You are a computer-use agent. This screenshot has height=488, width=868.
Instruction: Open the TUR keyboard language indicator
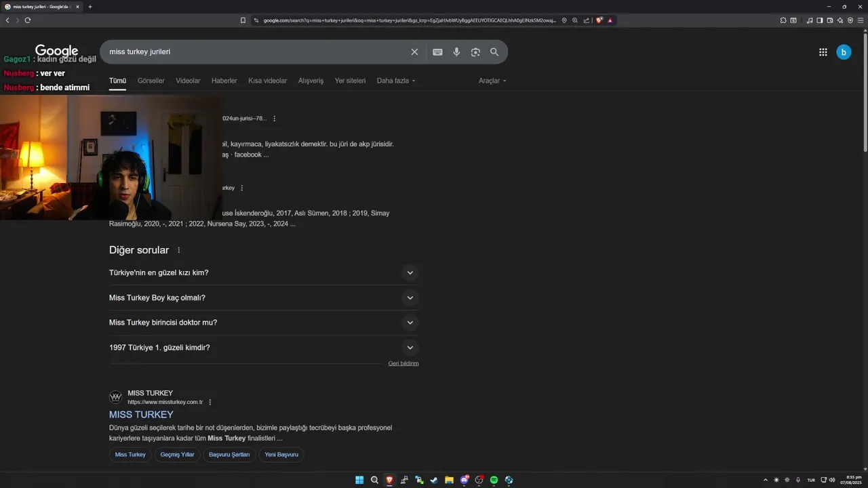pyautogui.click(x=811, y=480)
